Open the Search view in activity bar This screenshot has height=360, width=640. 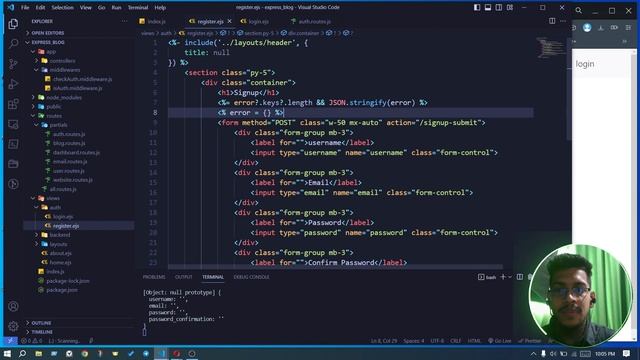coord(13,44)
